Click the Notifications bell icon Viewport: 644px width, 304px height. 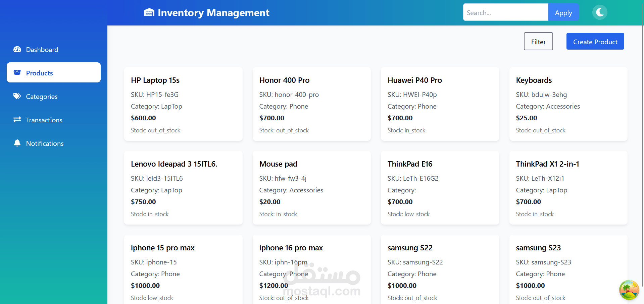tap(17, 143)
